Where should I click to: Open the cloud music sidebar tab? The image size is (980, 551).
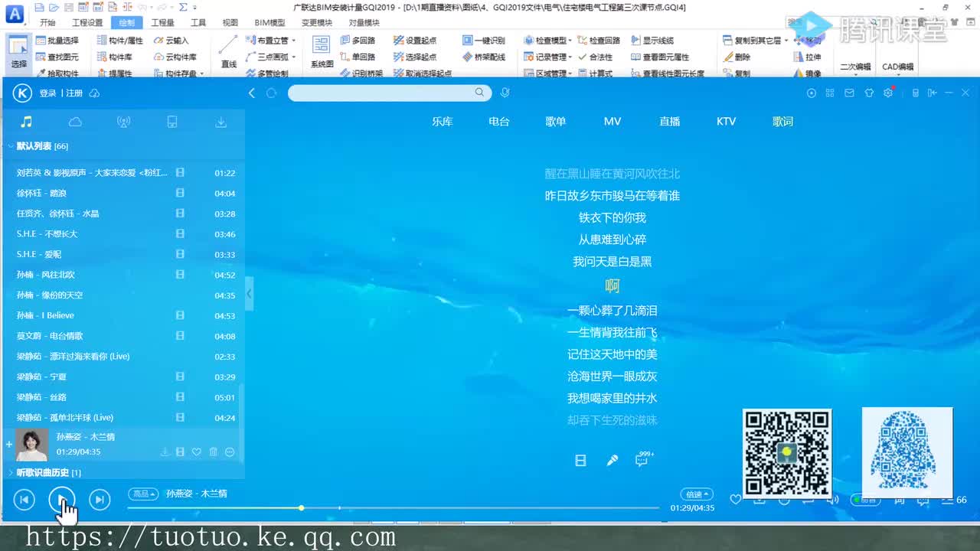(x=75, y=122)
